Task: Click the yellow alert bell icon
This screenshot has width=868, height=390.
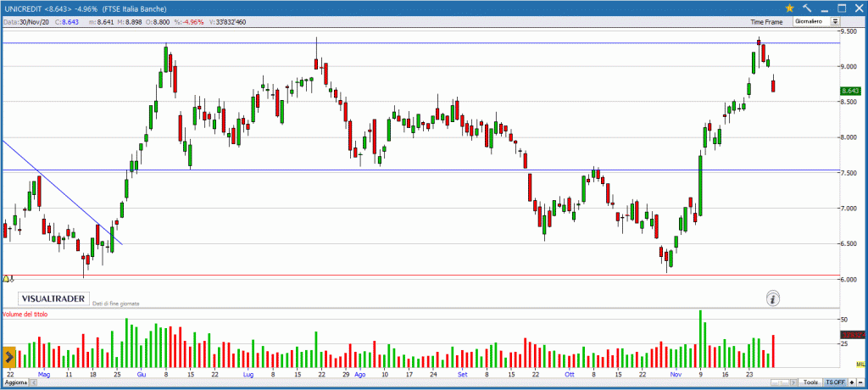Action: point(6,279)
